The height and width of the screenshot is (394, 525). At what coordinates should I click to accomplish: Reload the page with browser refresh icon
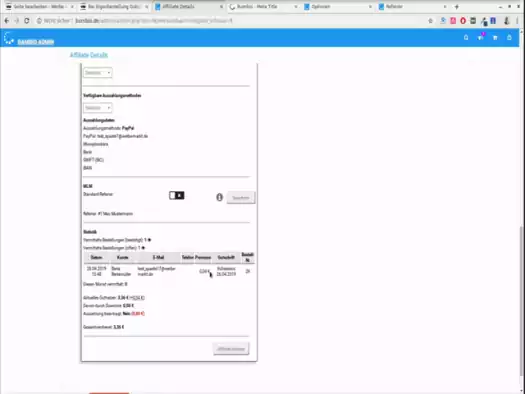(27, 21)
